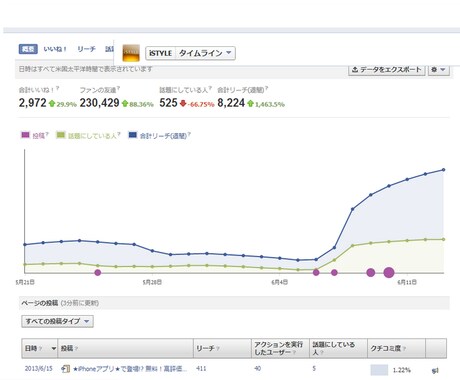Click the 411 reach value
This screenshot has width=460, height=380.
coord(201,369)
